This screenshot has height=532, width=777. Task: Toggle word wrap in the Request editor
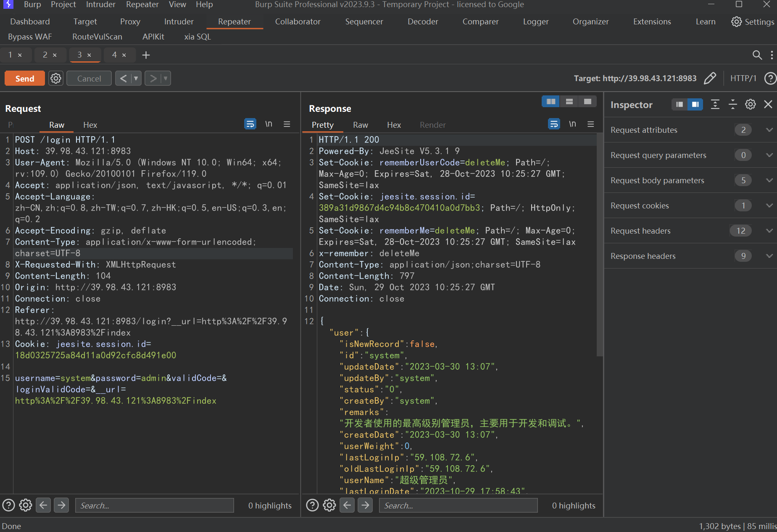(250, 124)
